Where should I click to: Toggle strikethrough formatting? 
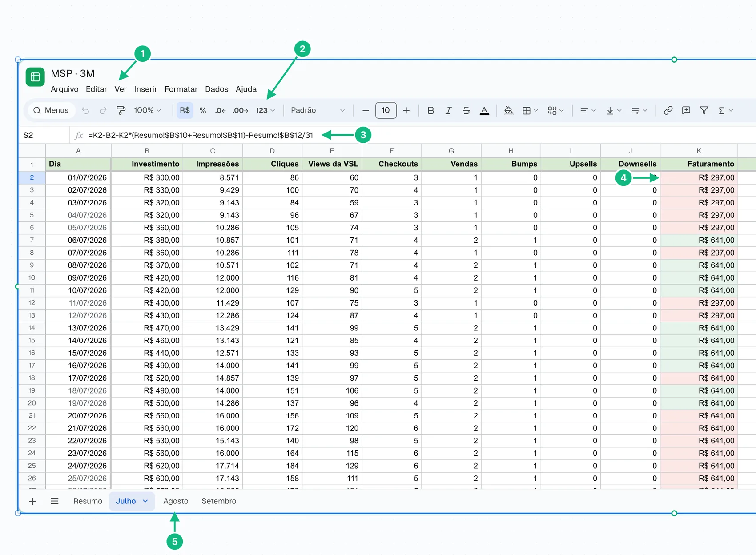point(466,110)
